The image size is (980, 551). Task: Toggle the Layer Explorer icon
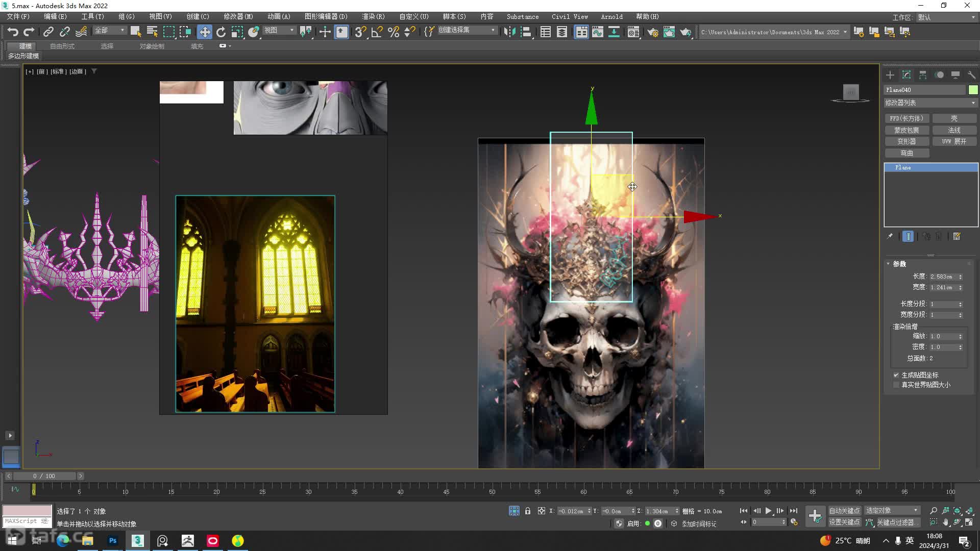click(x=562, y=32)
